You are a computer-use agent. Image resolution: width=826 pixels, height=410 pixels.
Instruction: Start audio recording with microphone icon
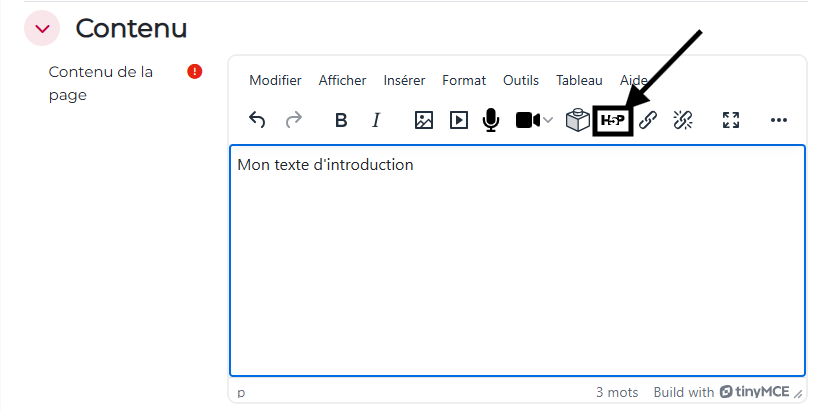click(491, 120)
